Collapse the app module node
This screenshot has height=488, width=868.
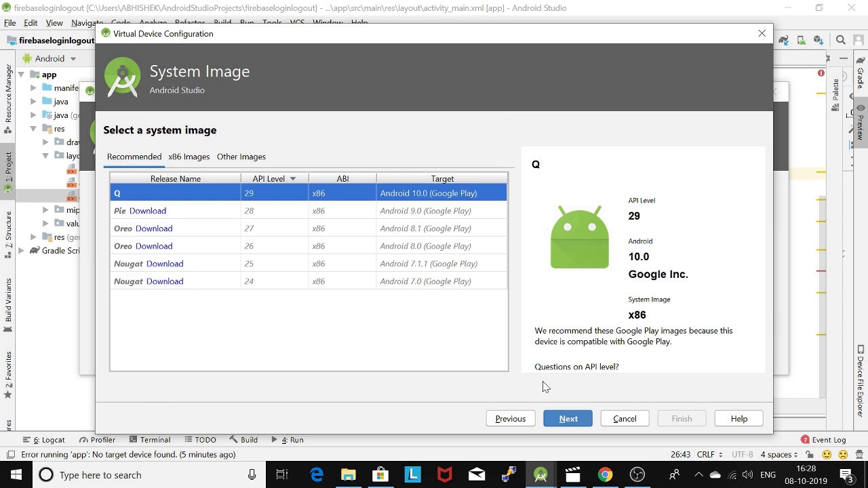pyautogui.click(x=21, y=75)
